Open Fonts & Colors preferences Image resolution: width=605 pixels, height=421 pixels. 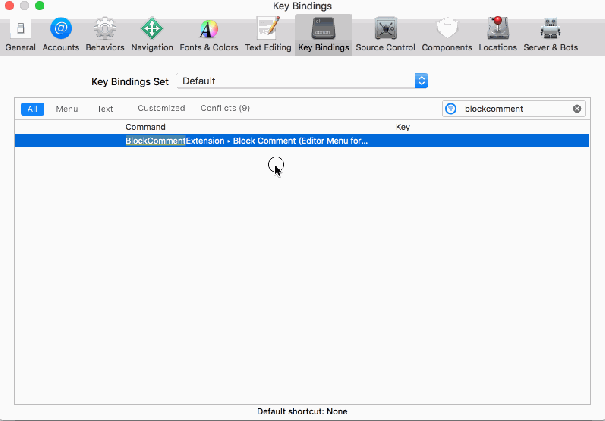tap(208, 33)
